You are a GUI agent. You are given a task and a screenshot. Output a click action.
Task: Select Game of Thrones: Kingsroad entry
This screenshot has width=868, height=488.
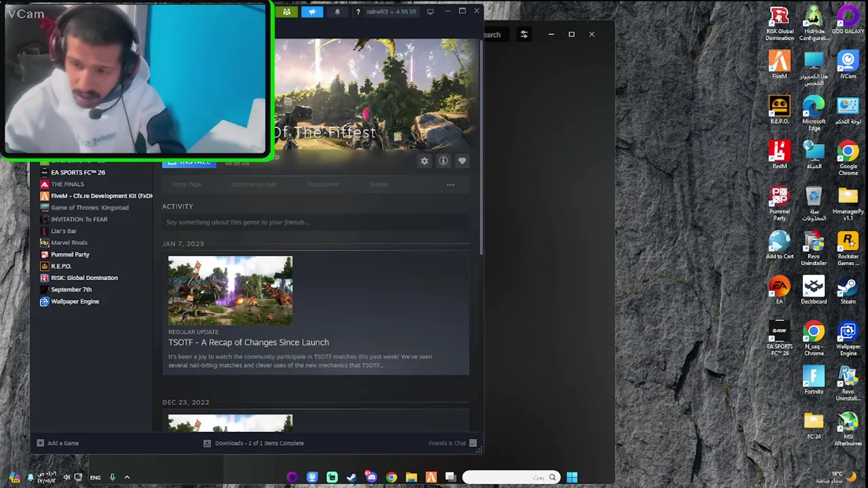(x=90, y=207)
